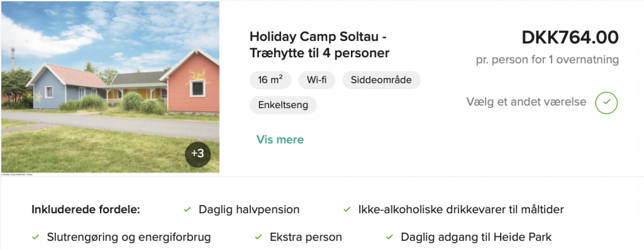Click the green circular checkmark icon
The width and height of the screenshot is (644, 249).
606,102
